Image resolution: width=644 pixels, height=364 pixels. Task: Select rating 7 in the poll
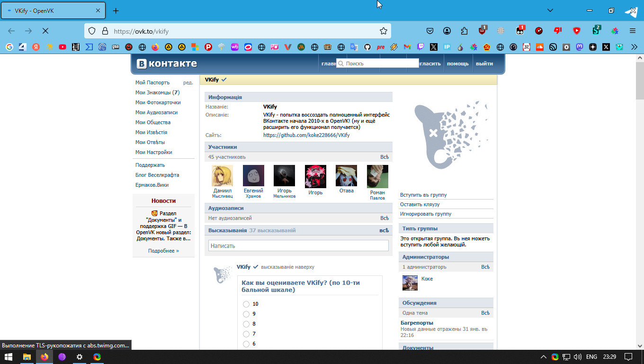246,334
